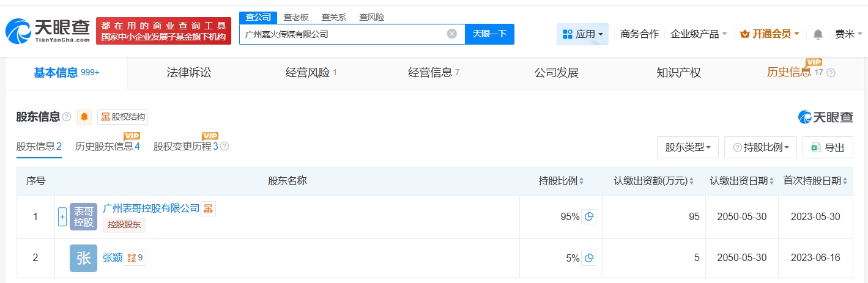Expand the row for 广州表哥控股有限公司 with the plus

[62, 216]
